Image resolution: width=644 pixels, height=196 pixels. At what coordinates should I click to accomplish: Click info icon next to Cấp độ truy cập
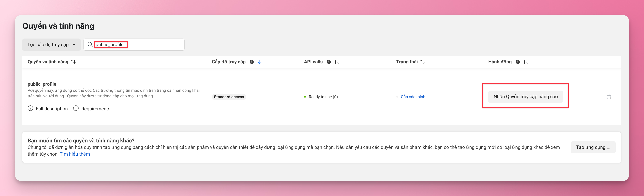pos(252,62)
